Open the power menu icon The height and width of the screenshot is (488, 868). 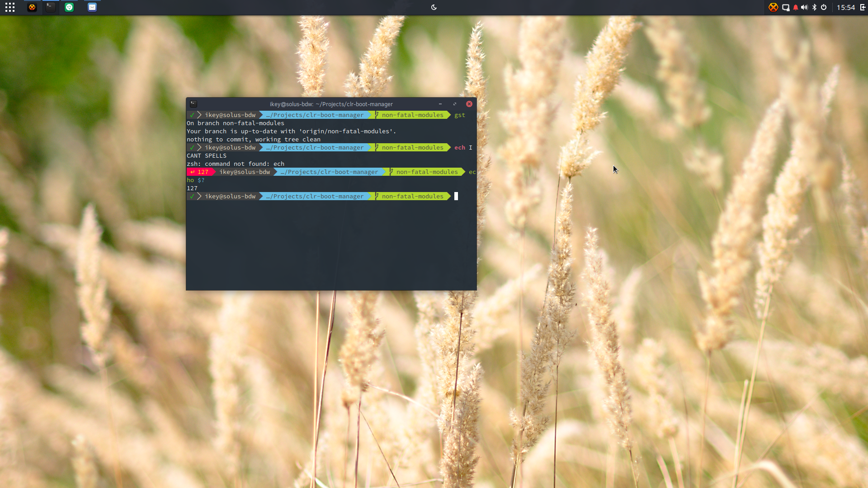click(824, 7)
